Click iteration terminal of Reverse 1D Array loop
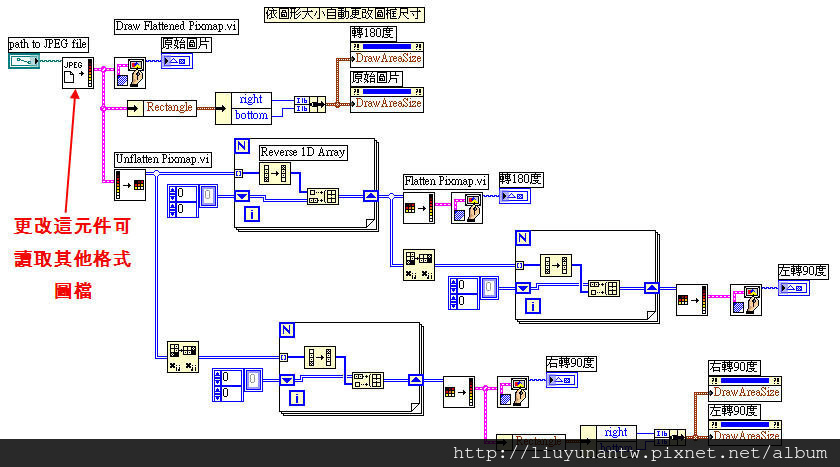Image resolution: width=840 pixels, height=467 pixels. [x=252, y=214]
